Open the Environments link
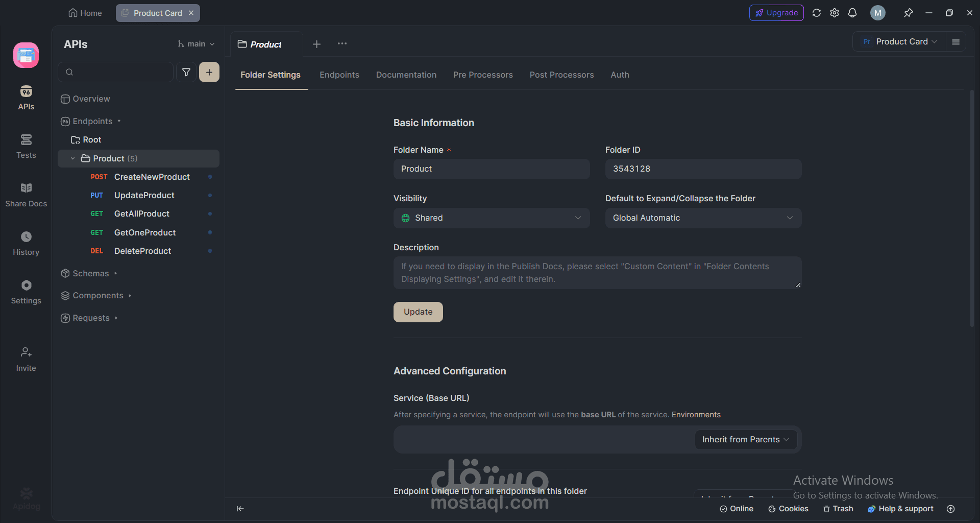 (696, 415)
